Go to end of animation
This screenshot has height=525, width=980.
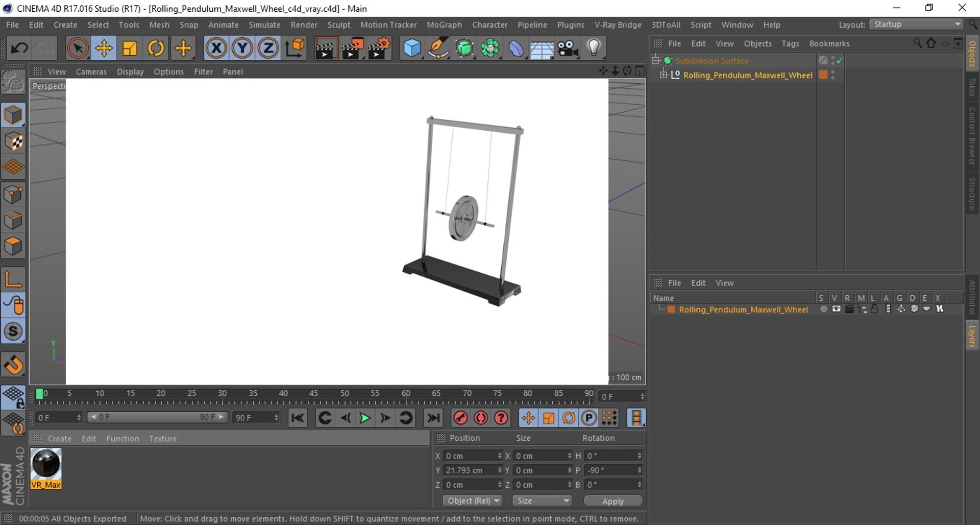coord(433,418)
